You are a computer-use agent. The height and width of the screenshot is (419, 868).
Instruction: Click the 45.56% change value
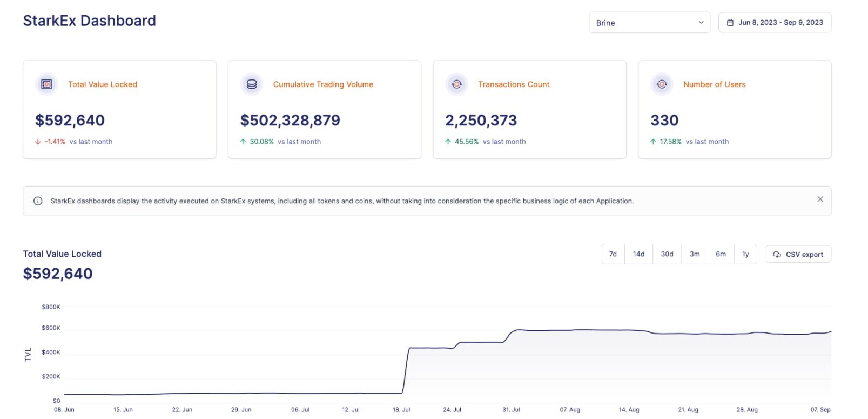pyautogui.click(x=467, y=142)
